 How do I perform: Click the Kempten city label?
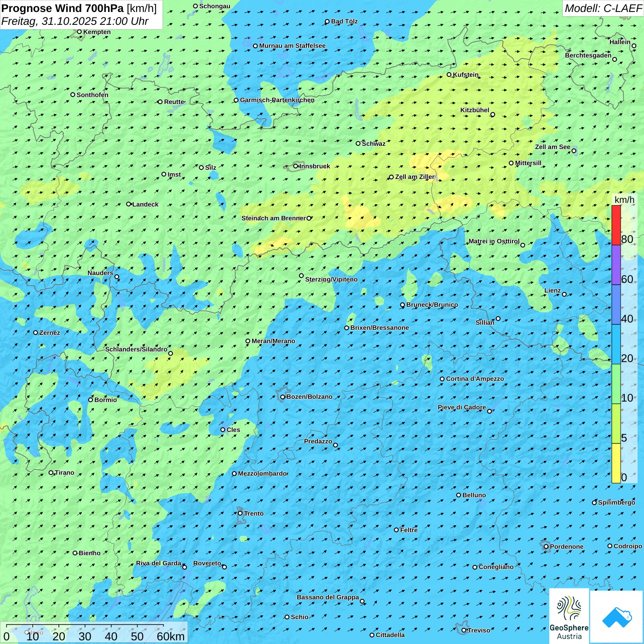coord(97,32)
